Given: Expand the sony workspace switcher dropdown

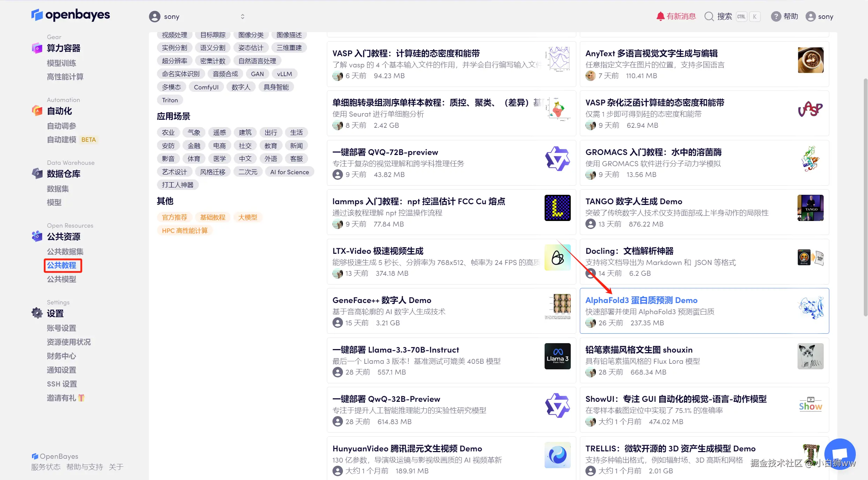Looking at the screenshot, I should point(242,16).
